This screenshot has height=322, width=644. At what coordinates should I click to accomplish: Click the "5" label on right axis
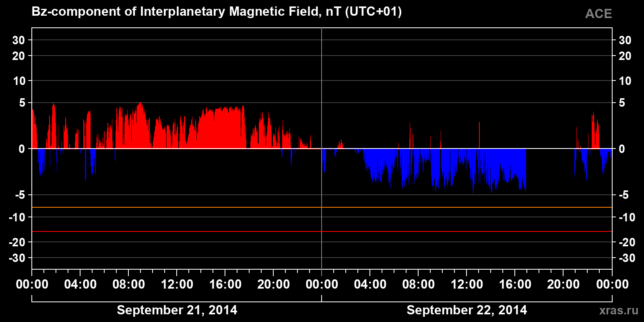(622, 103)
